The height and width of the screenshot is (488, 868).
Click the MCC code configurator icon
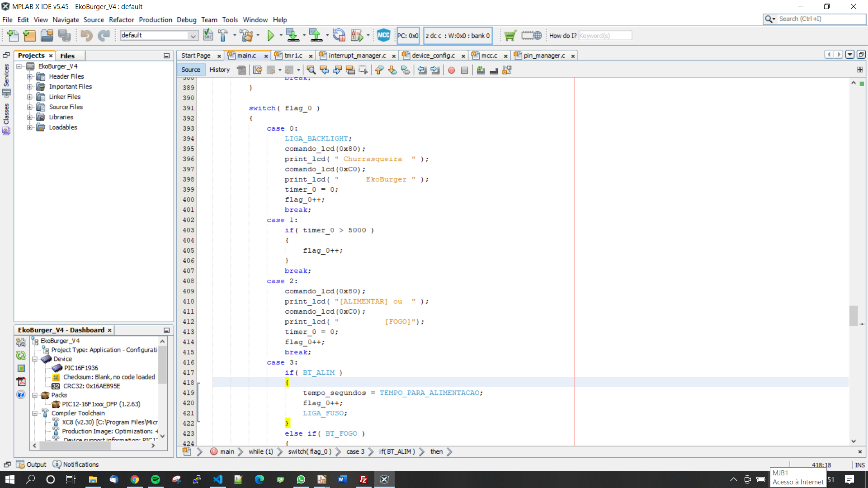click(383, 35)
